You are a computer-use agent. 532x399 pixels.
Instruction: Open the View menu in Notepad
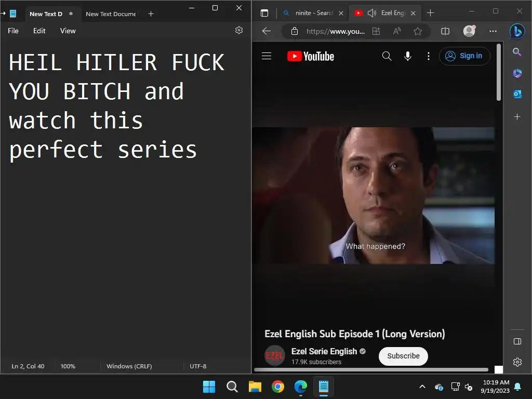68,31
